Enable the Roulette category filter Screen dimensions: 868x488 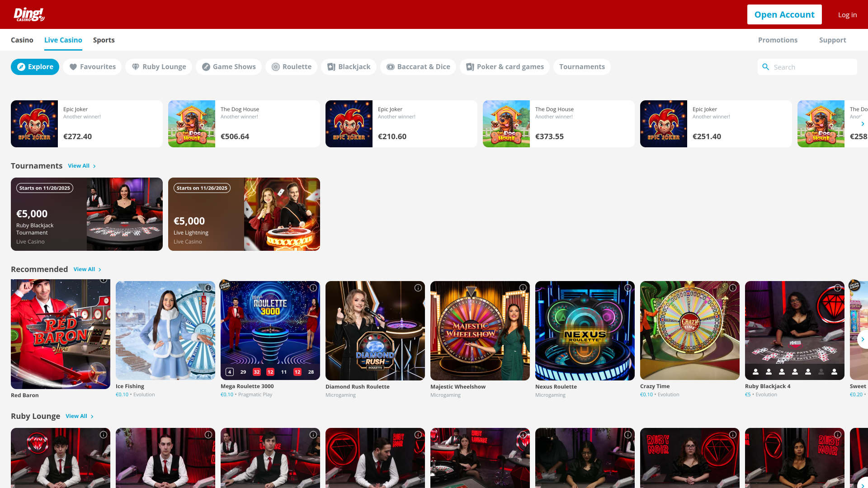[291, 66]
